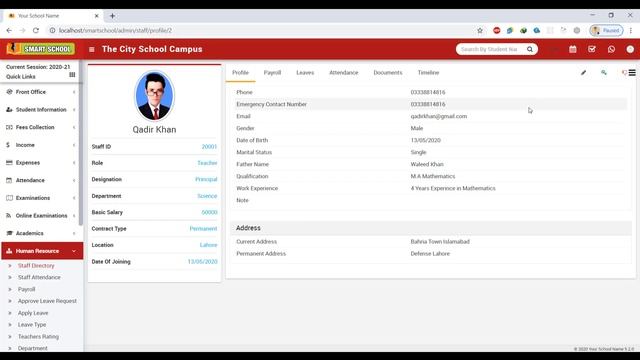
Task: Click the green key change password icon
Action: click(604, 73)
